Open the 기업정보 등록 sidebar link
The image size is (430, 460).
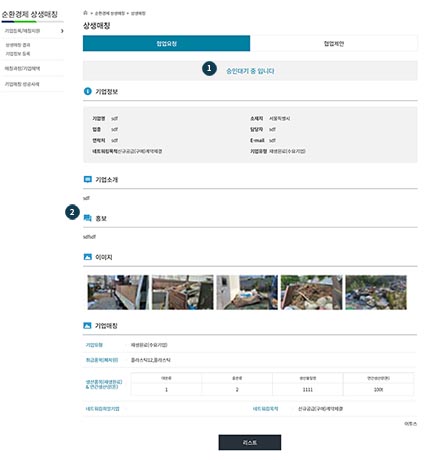[18, 53]
